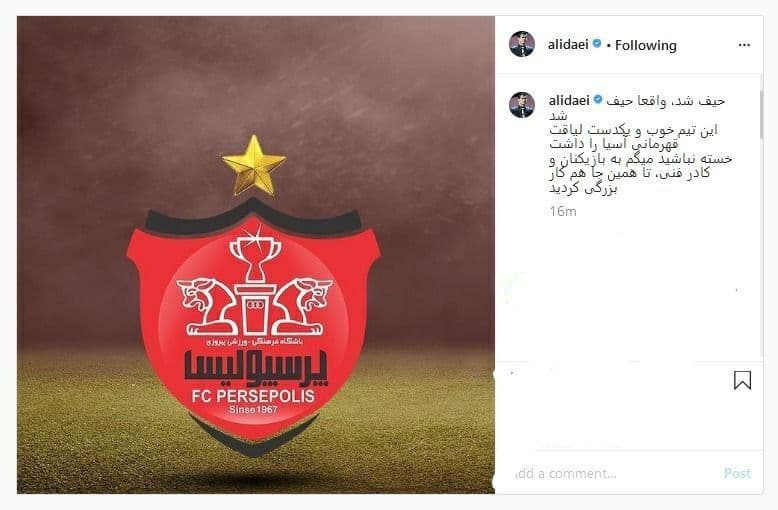This screenshot has height=510, width=778.
Task: Save post with the bookmark icon
Action: [742, 381]
